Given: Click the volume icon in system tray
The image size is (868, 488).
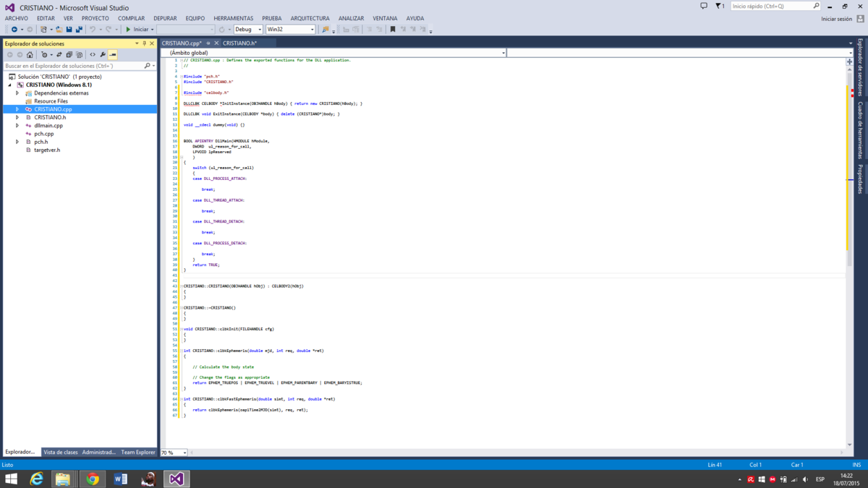Looking at the screenshot, I should click(x=805, y=479).
